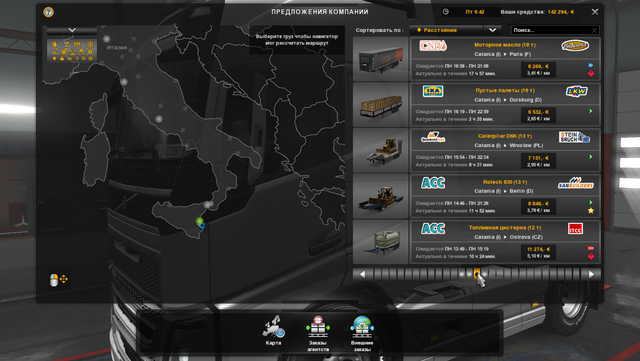640x361 pixels.
Task: Click the mouse pan control icon
Action: point(58,279)
